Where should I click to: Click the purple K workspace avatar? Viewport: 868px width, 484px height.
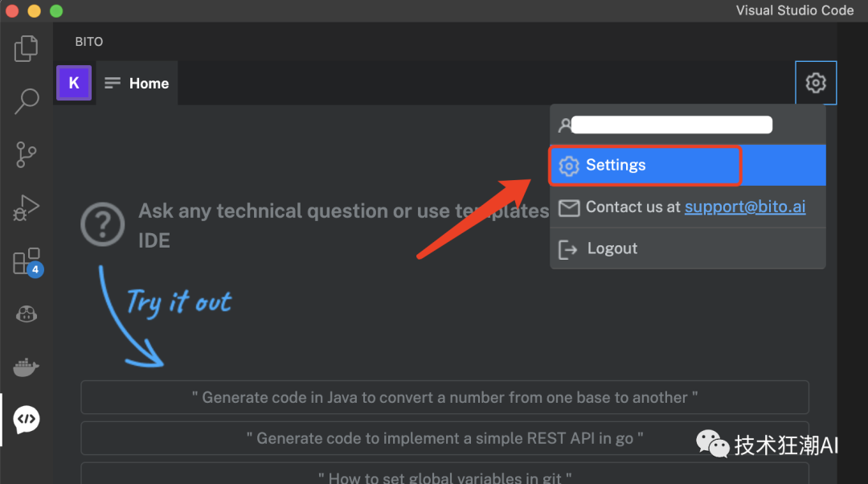coord(74,83)
